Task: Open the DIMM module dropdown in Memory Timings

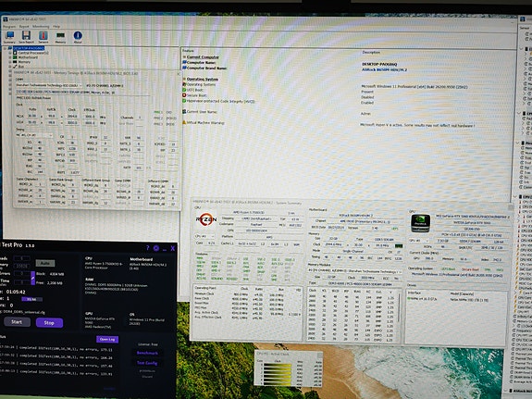Action: pos(49,85)
